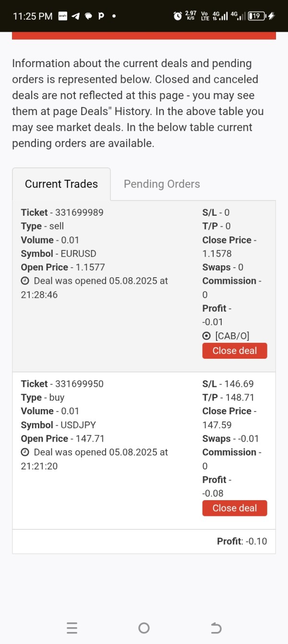The height and width of the screenshot is (644, 288).
Task: Close deal for USDJPY buy trade
Action: point(234,508)
